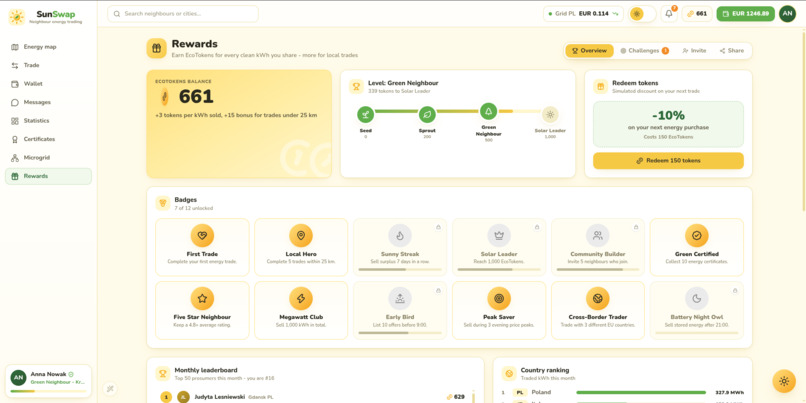
Task: Open the Megawatt Club badge
Action: click(301, 310)
